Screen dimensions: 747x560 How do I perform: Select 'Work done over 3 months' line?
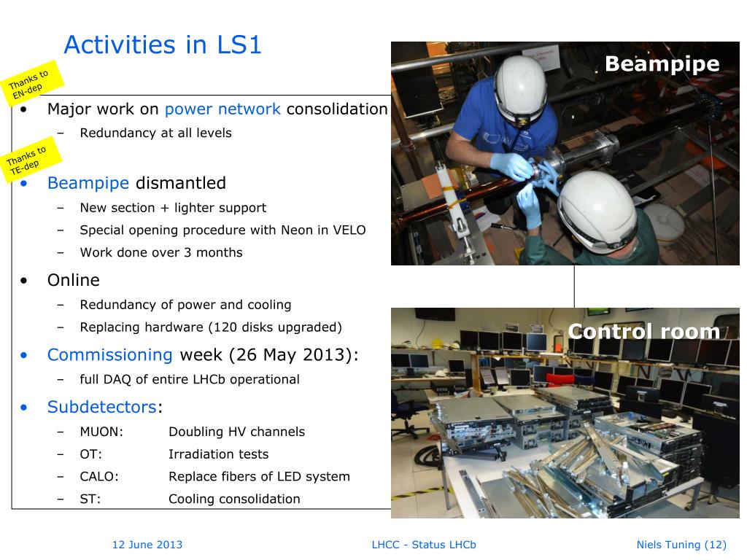coord(161,252)
